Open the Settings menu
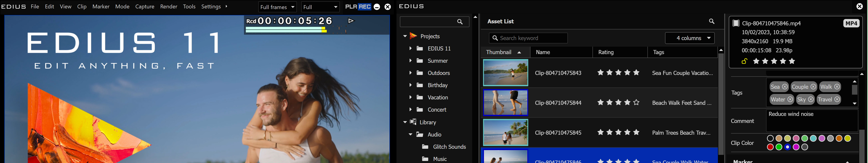This screenshot has width=868, height=163. pos(211,7)
